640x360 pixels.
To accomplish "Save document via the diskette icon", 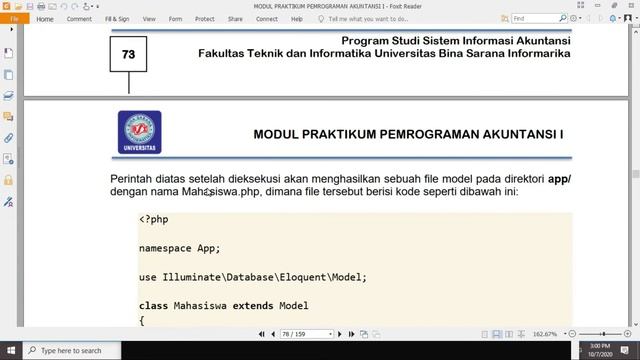I will (x=29, y=7).
